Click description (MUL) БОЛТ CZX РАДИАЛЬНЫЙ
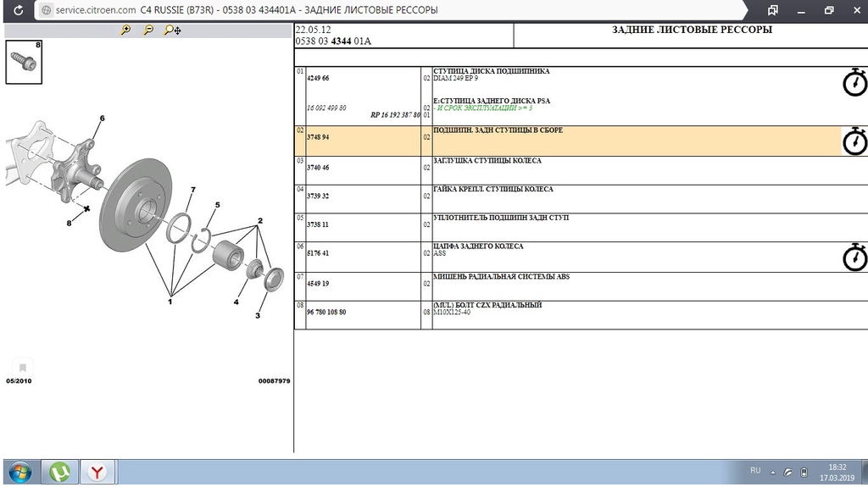This screenshot has height=487, width=868. 487,304
